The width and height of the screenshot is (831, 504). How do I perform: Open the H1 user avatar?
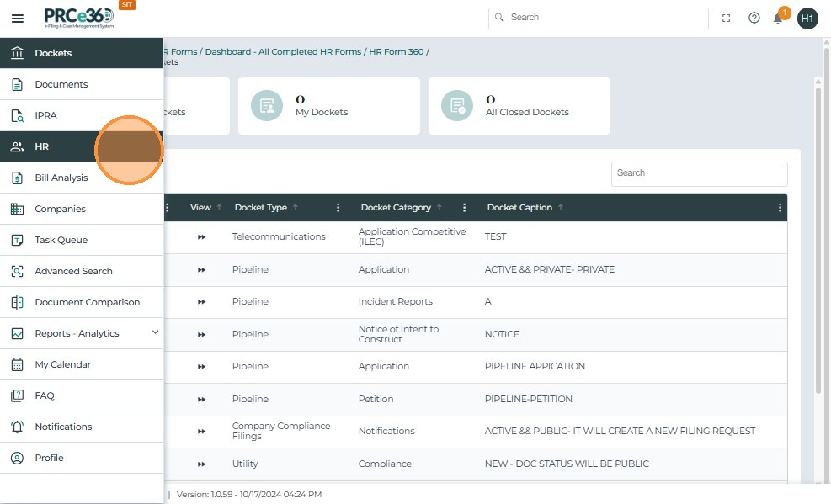click(x=807, y=19)
